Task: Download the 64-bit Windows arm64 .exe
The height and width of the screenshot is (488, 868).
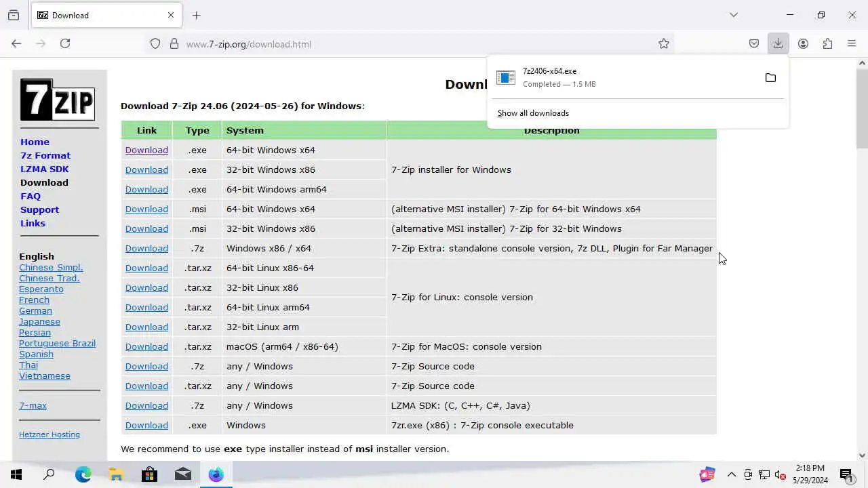Action: coord(146,189)
